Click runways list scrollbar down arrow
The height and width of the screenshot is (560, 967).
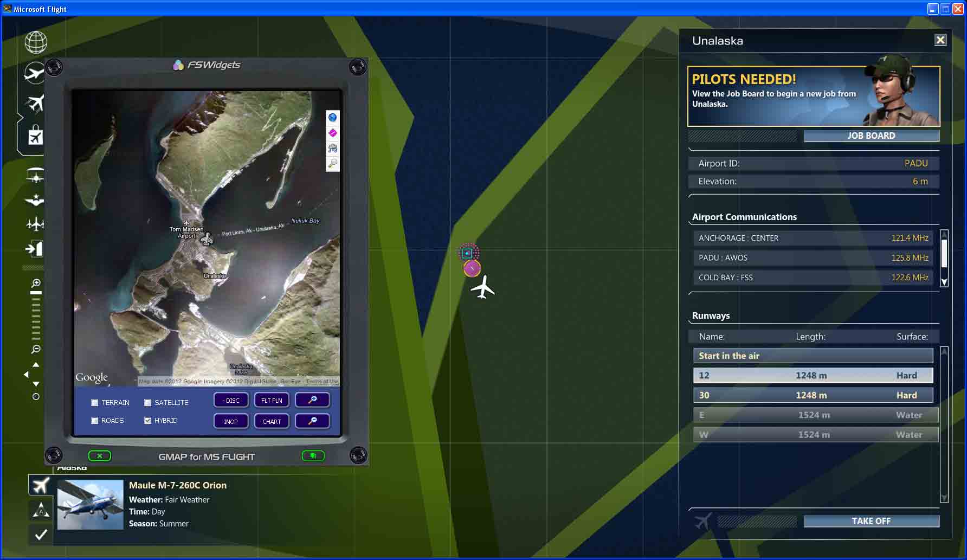point(944,498)
